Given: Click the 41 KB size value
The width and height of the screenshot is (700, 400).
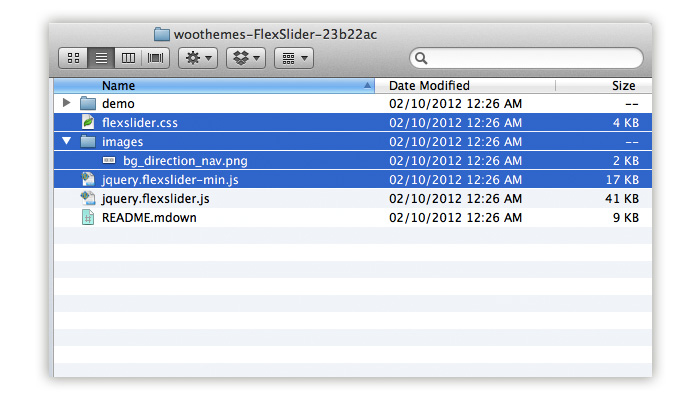Looking at the screenshot, I should (x=622, y=199).
